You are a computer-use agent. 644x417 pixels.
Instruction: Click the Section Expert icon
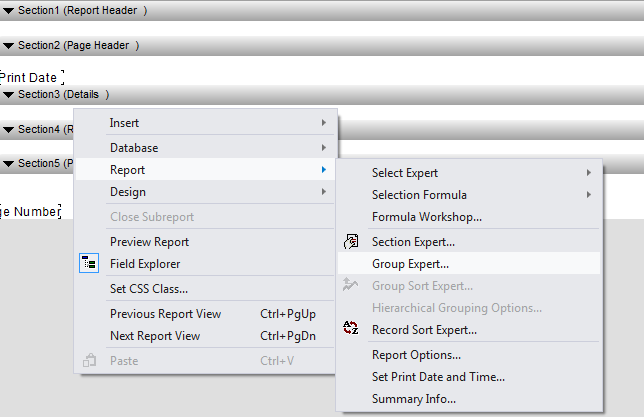click(x=351, y=242)
